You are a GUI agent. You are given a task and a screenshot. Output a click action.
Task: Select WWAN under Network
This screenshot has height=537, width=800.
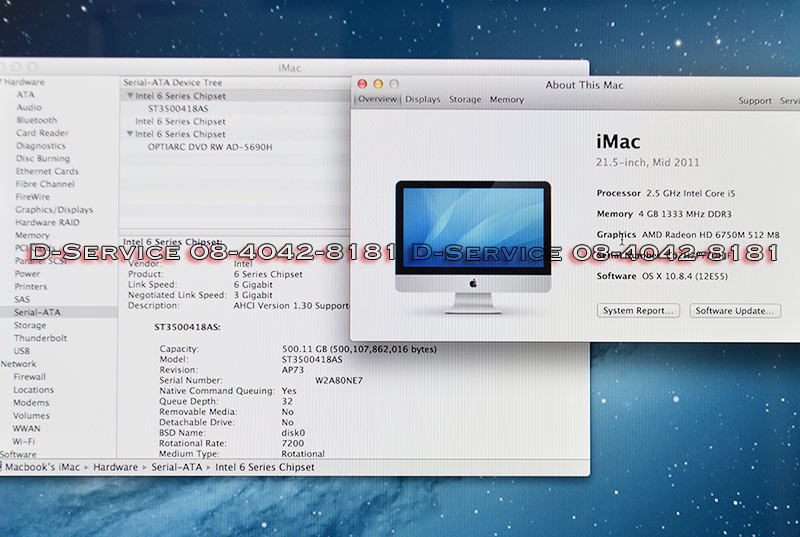point(26,428)
